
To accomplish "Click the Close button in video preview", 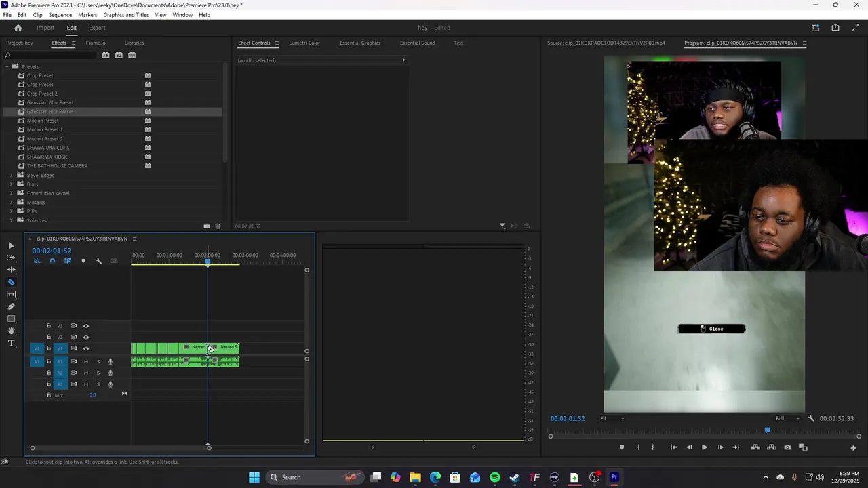I will click(711, 329).
